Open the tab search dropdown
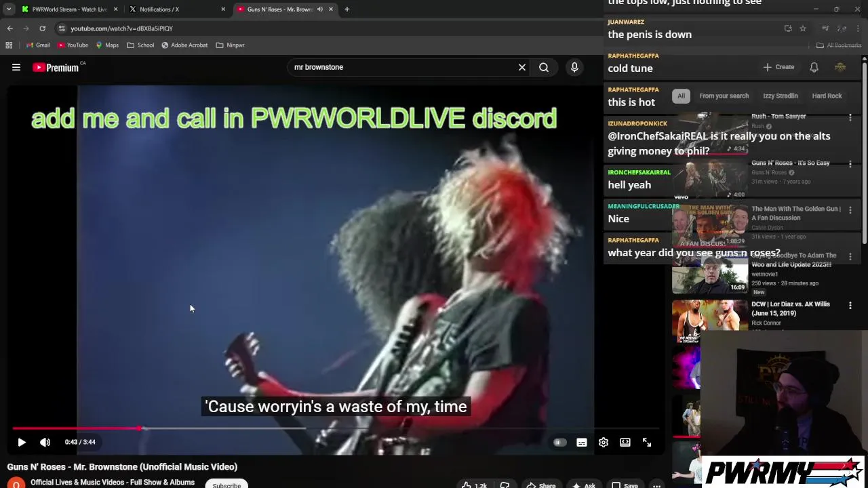868x488 pixels. pos(9,9)
